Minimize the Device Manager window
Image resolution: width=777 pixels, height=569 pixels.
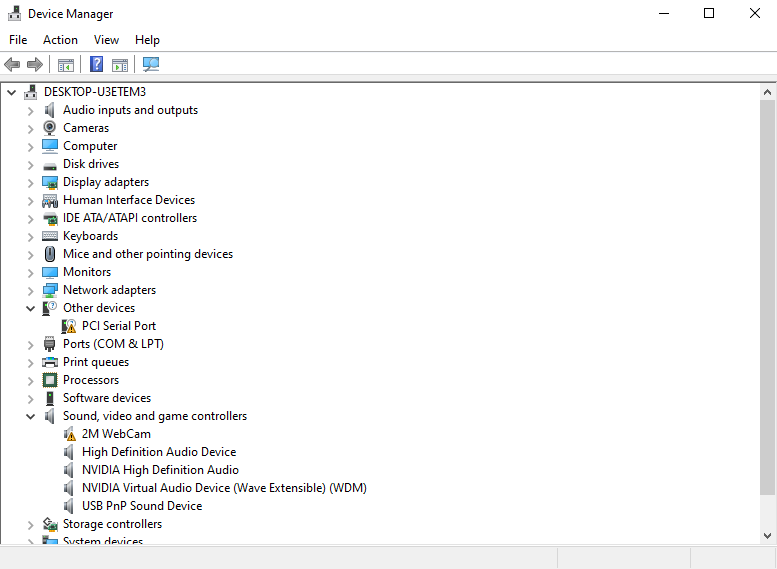(664, 13)
